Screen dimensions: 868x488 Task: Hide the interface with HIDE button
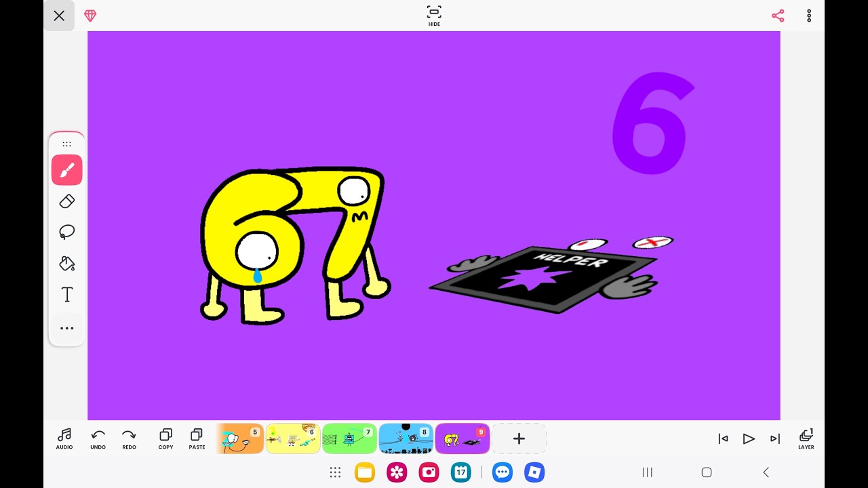434,16
